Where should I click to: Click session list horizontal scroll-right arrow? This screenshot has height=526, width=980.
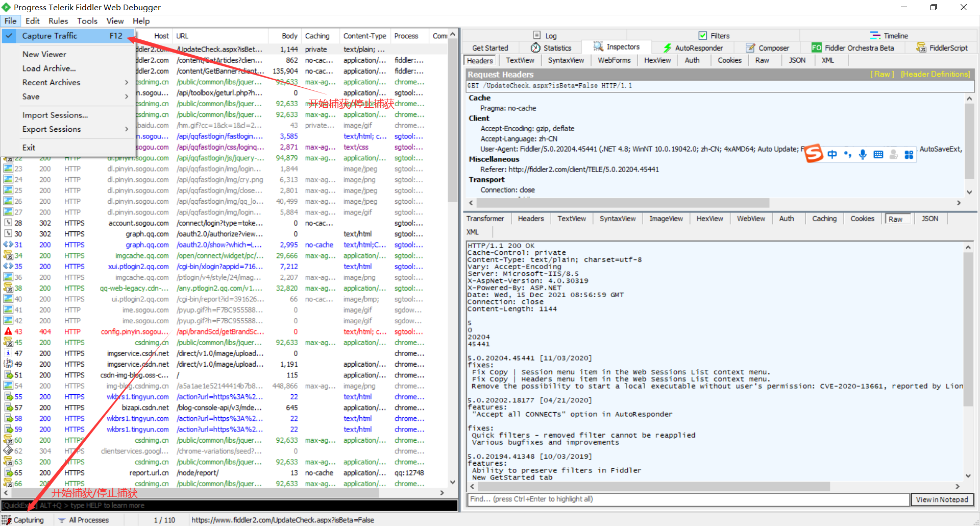coord(442,493)
